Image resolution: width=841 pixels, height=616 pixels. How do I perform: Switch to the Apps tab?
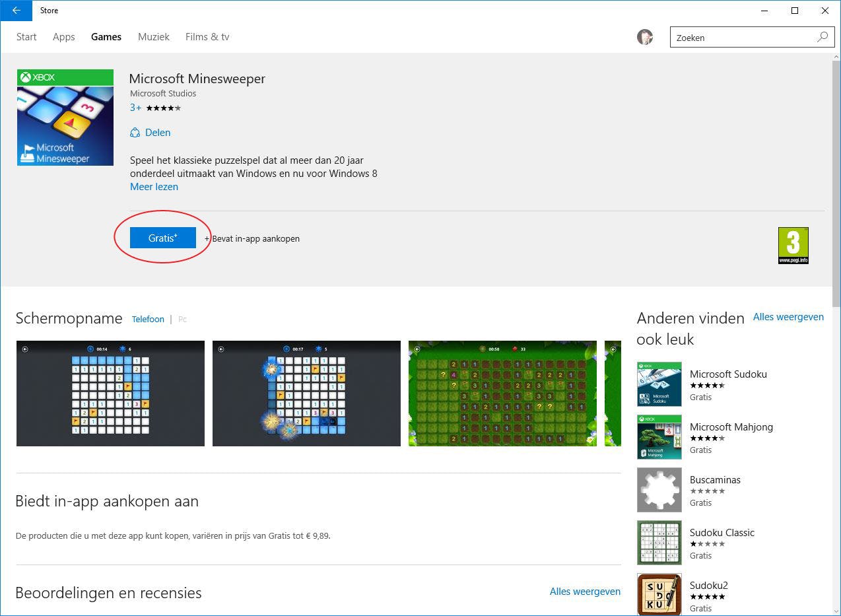(x=64, y=37)
